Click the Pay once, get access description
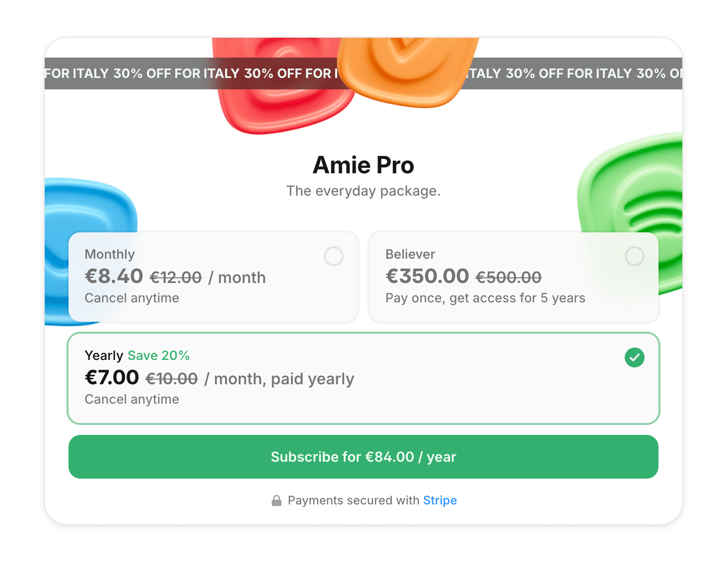 [485, 298]
